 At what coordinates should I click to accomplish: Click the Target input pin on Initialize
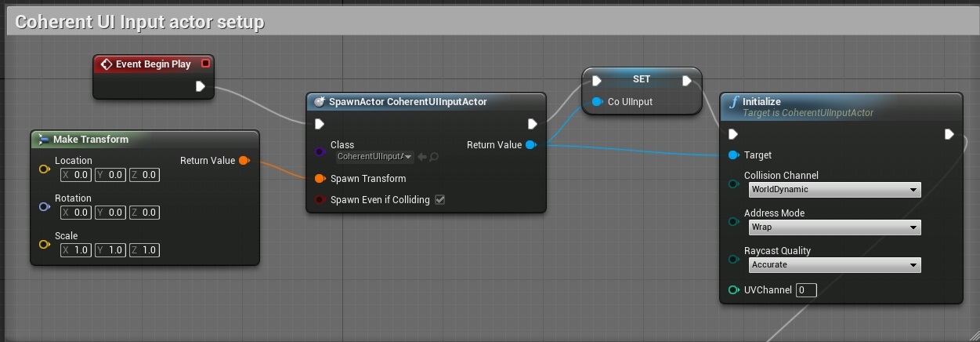(733, 155)
